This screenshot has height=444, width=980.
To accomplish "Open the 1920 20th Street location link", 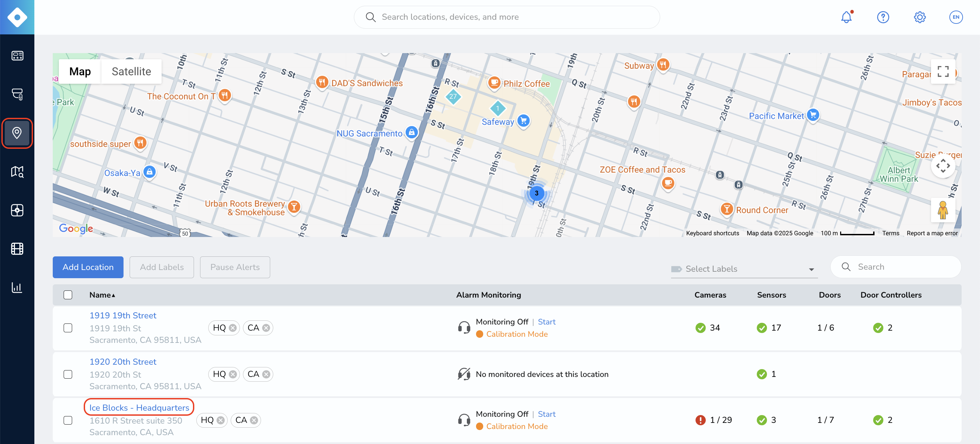I will pos(123,362).
